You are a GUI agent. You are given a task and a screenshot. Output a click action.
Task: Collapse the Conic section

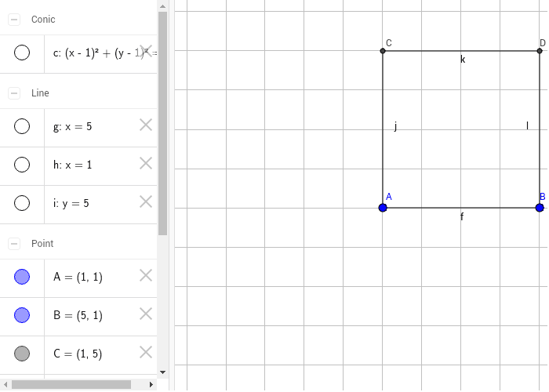(14, 20)
